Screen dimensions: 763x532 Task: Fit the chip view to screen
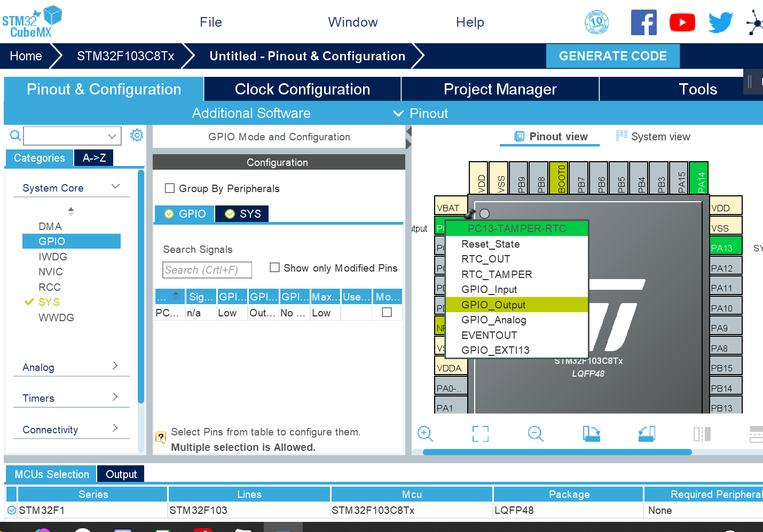click(481, 433)
